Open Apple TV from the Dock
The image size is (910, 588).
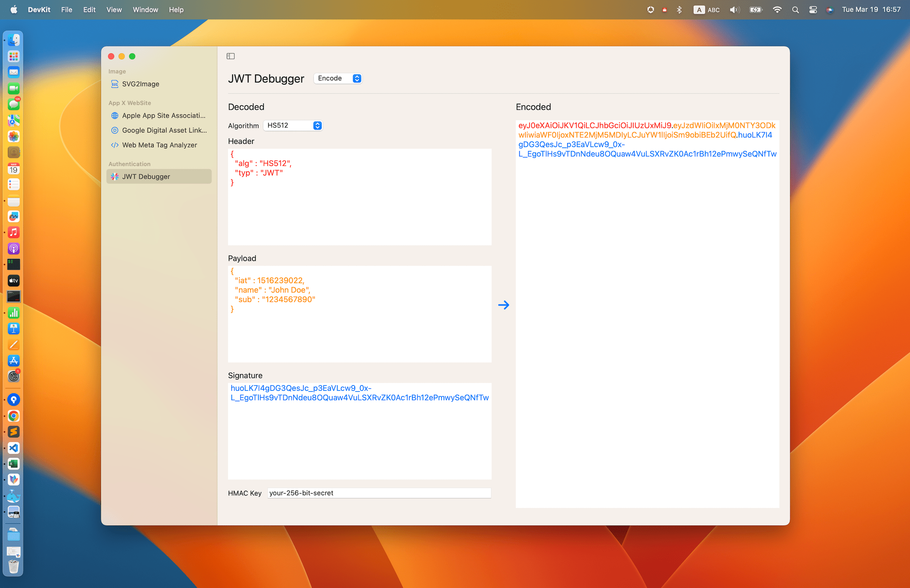(14, 281)
